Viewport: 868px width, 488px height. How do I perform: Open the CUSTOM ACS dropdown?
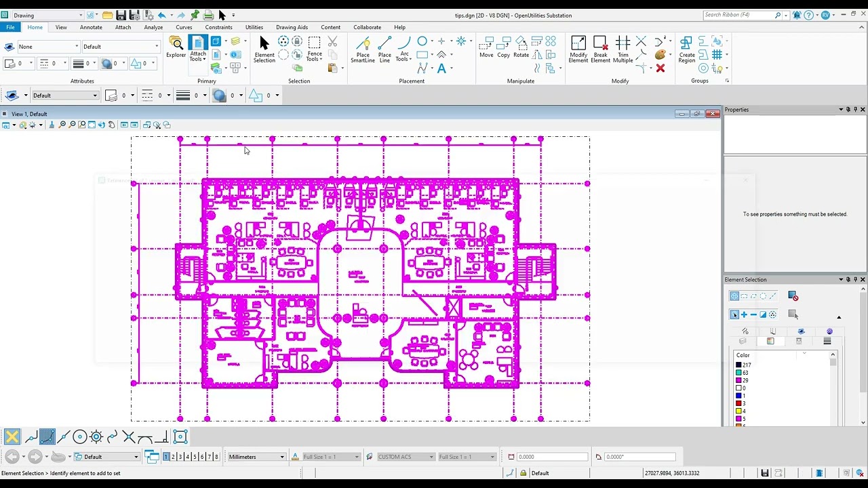tap(405, 457)
